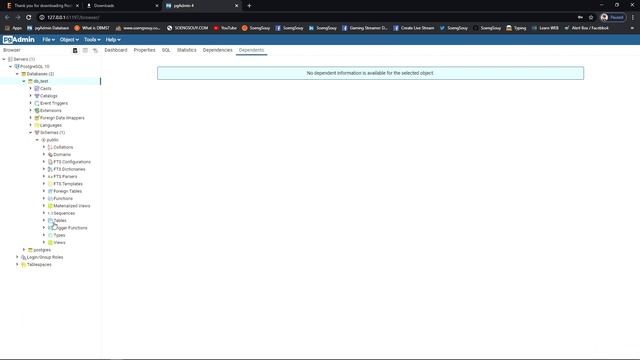The height and width of the screenshot is (360, 640).
Task: Click the FTS Configurations node icon
Action: coord(50,162)
